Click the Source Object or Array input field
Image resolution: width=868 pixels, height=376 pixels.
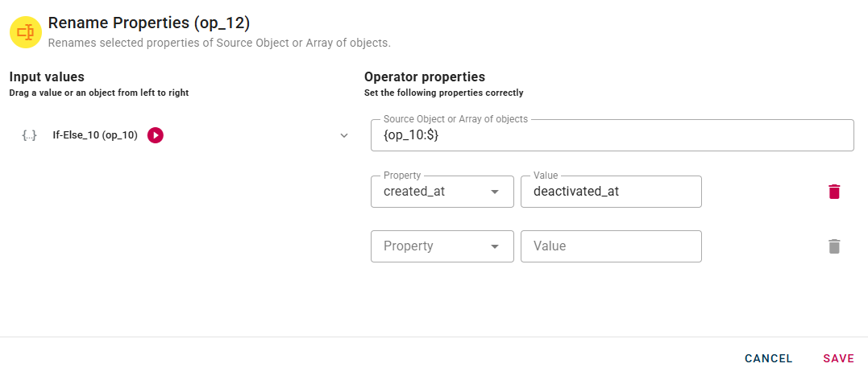(x=612, y=136)
